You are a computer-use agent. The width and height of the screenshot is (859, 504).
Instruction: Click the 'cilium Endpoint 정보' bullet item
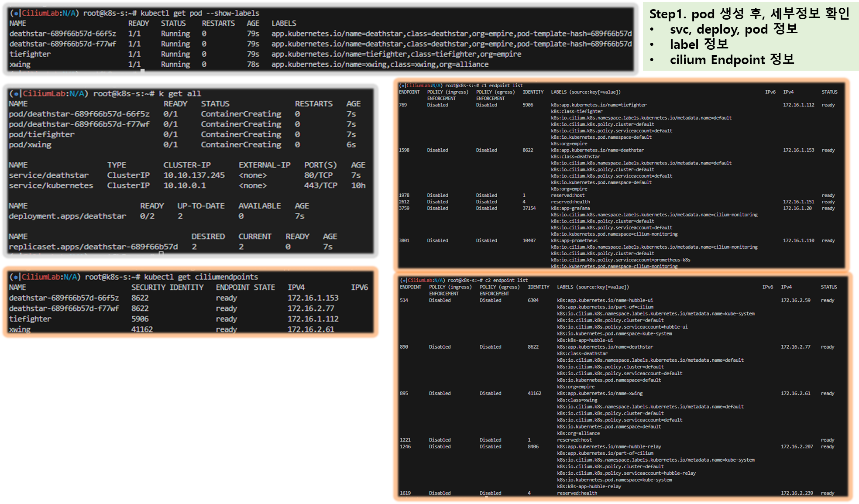732,60
